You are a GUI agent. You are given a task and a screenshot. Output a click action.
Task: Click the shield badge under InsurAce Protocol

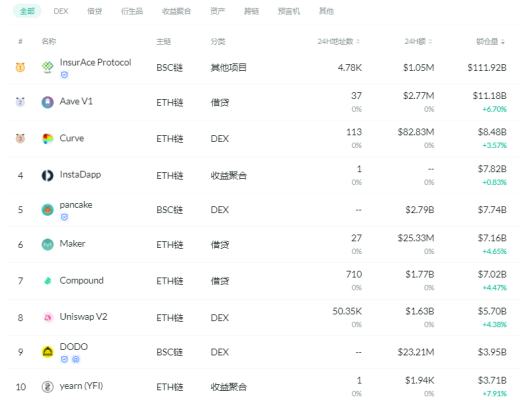64,75
